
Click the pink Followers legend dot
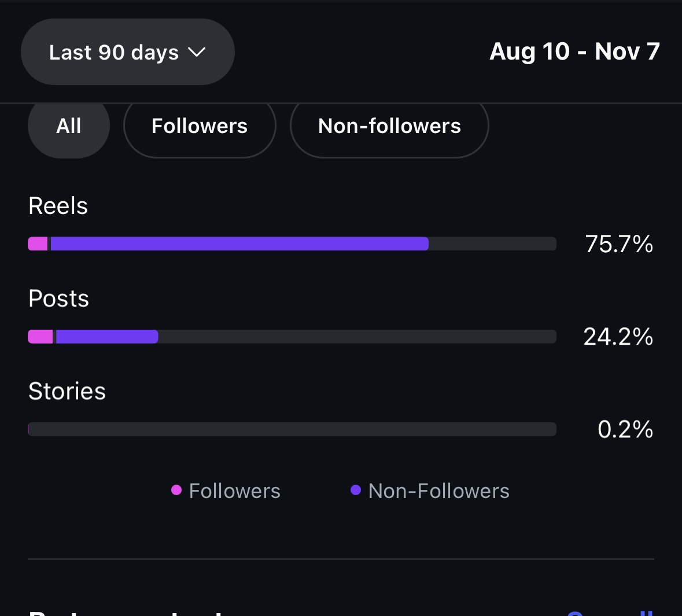click(176, 490)
